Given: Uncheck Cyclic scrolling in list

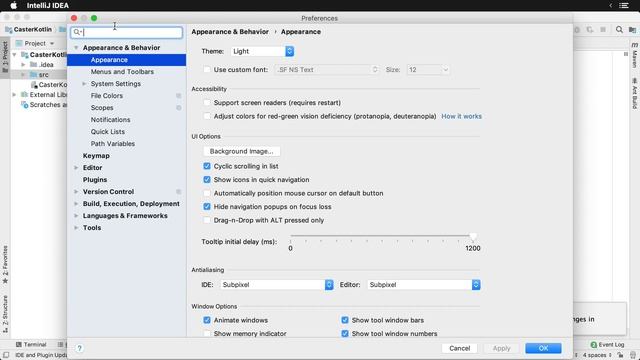Looking at the screenshot, I should click(207, 166).
